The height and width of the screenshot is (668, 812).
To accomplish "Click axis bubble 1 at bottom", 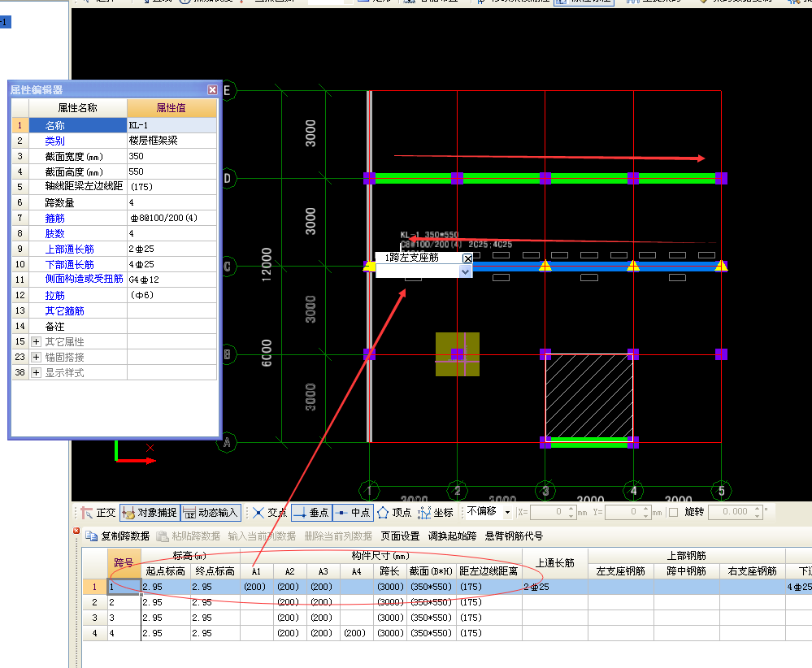I will pyautogui.click(x=369, y=490).
